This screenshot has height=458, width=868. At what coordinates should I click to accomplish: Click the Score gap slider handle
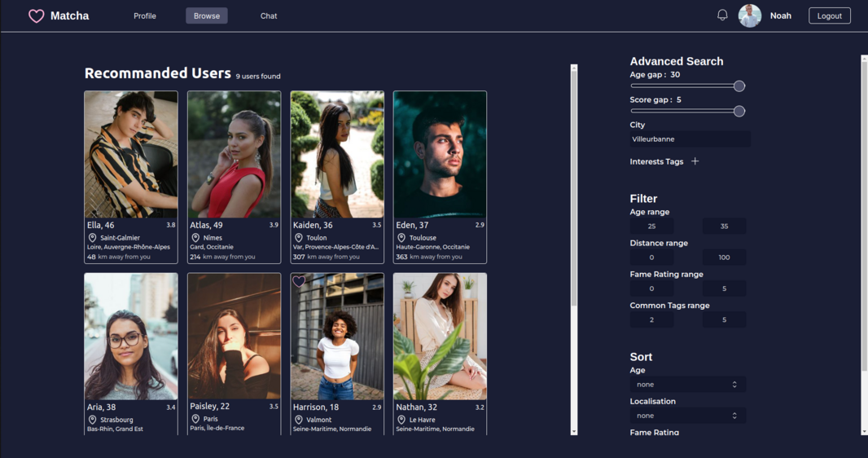pyautogui.click(x=739, y=112)
